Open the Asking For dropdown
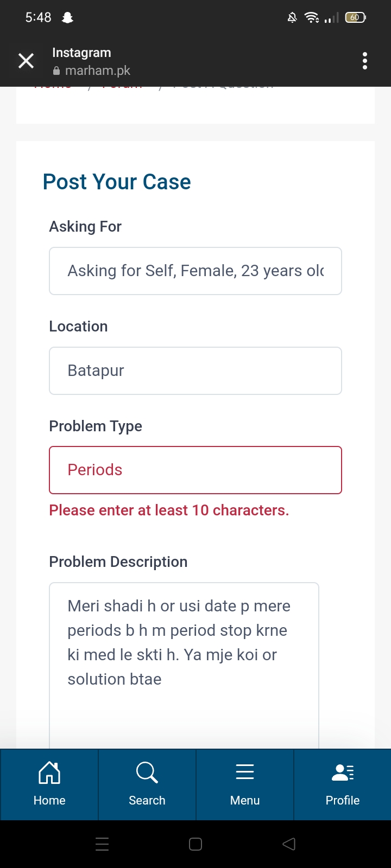The height and width of the screenshot is (868, 391). coord(195,271)
